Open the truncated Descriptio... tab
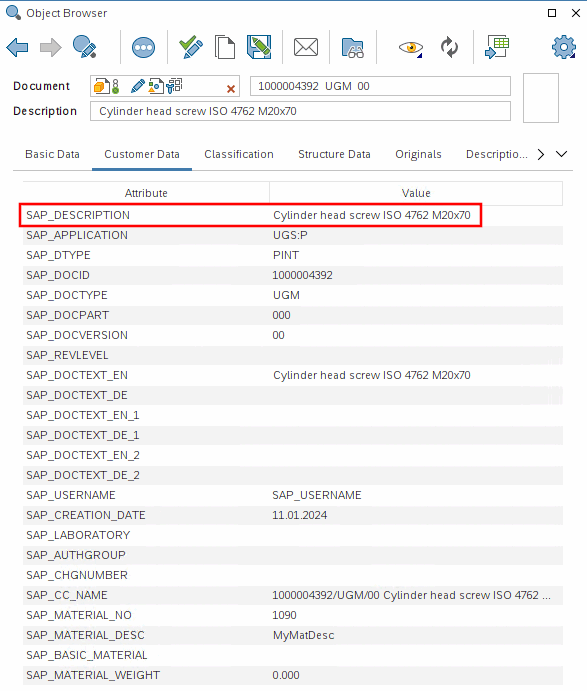The image size is (587, 691). pos(497,154)
